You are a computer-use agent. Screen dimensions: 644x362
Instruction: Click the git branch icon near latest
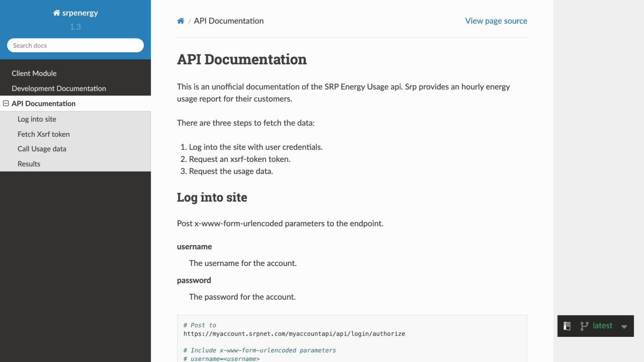coord(584,326)
